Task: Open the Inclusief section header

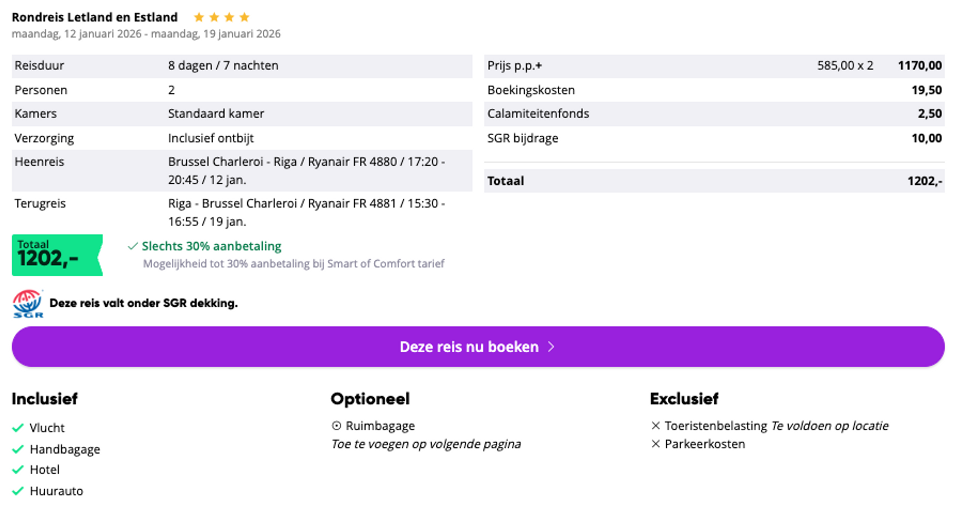Action: coord(44,398)
